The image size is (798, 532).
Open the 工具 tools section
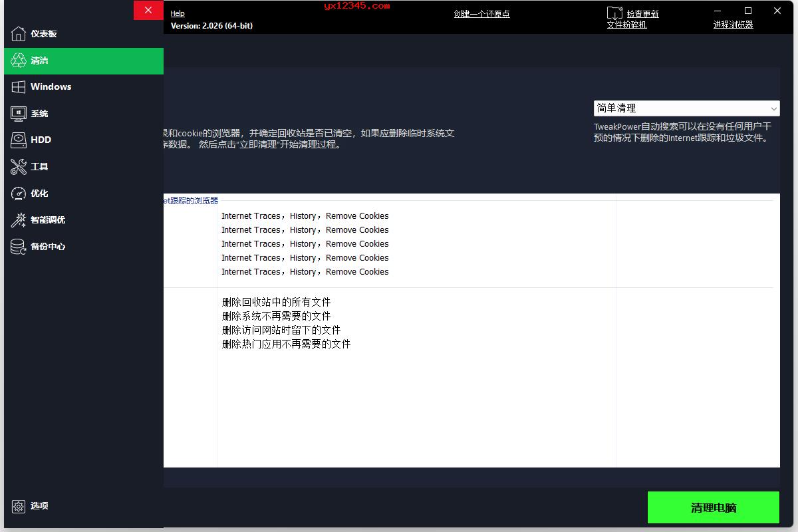coord(39,166)
